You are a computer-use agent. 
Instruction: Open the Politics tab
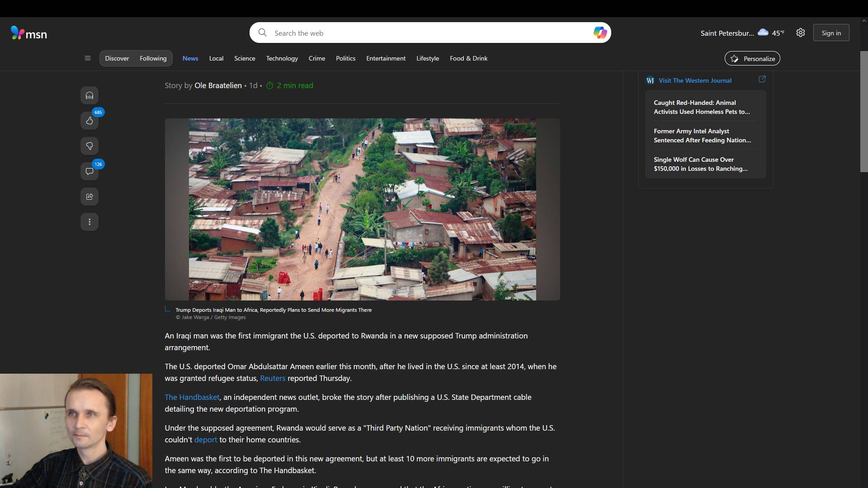click(x=345, y=58)
